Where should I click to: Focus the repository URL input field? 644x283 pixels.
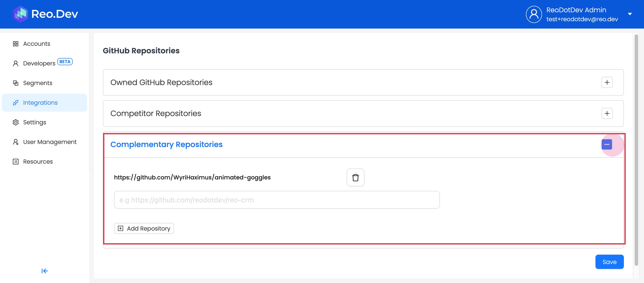point(277,200)
